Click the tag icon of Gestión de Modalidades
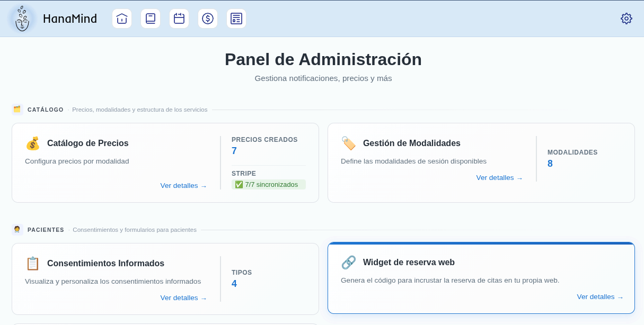644x325 pixels. coord(349,143)
